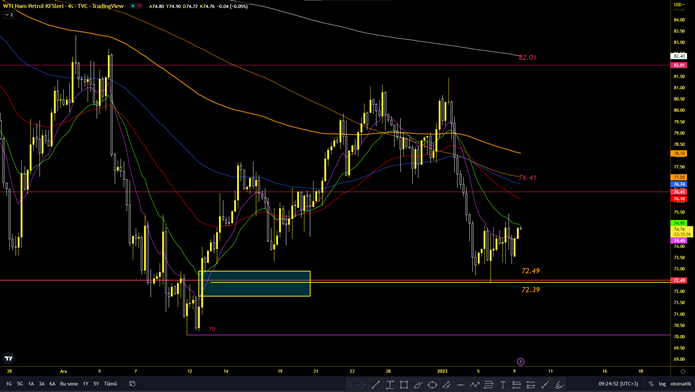Select the long position tool

click(517, 384)
